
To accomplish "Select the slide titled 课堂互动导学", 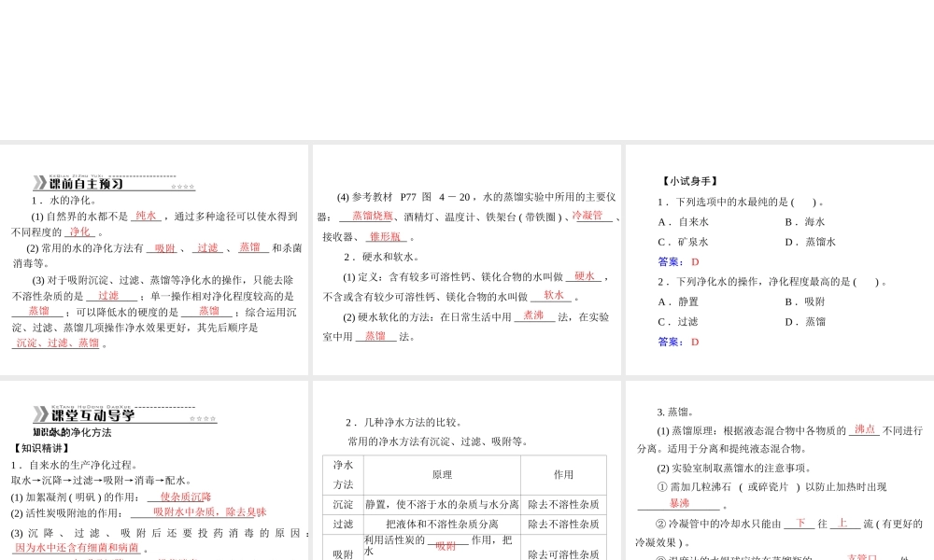I will 154,470.
